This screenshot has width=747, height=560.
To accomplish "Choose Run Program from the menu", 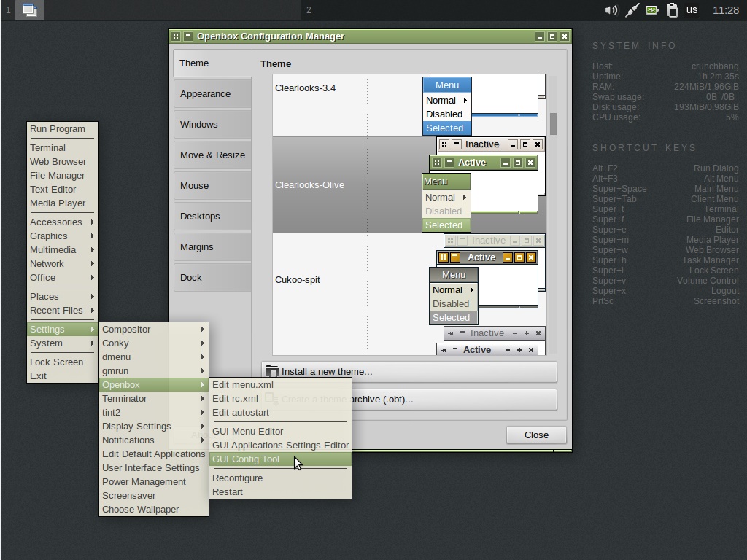I will click(63, 129).
